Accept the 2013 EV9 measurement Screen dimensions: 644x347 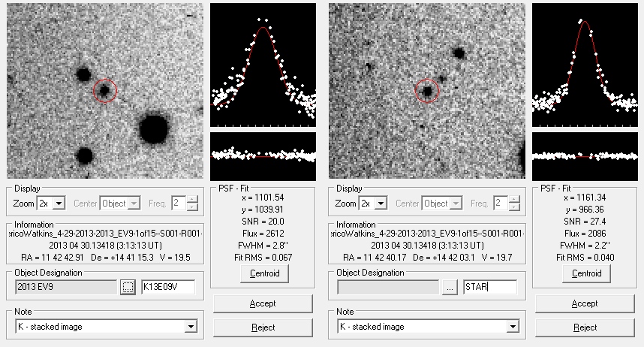263,303
